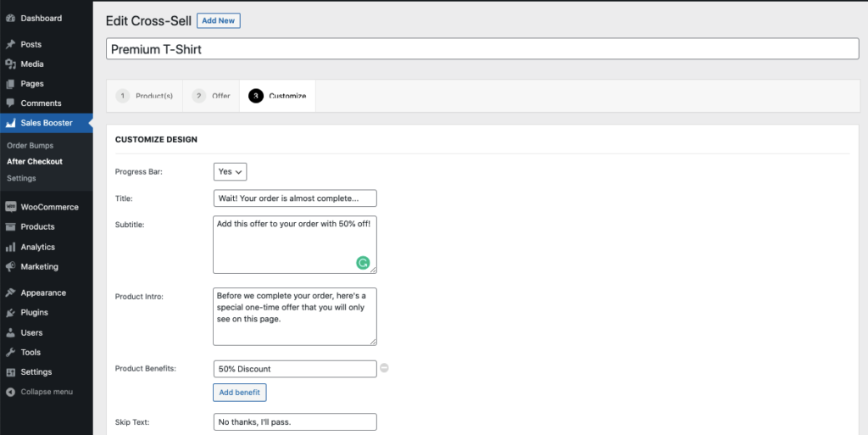Click the Posts pin icon
868x435 pixels.
[x=10, y=44]
